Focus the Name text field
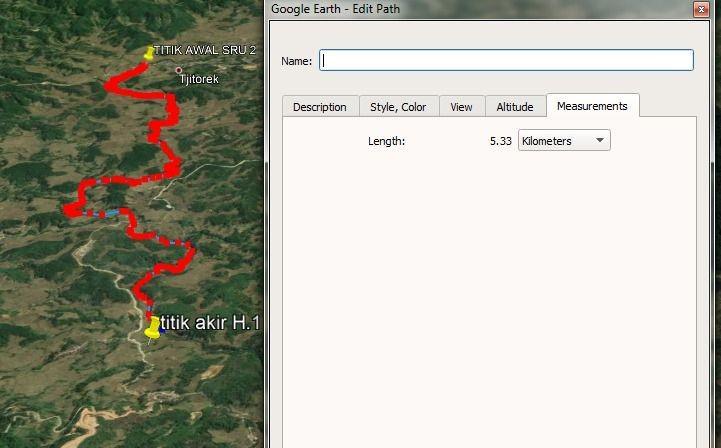 506,60
